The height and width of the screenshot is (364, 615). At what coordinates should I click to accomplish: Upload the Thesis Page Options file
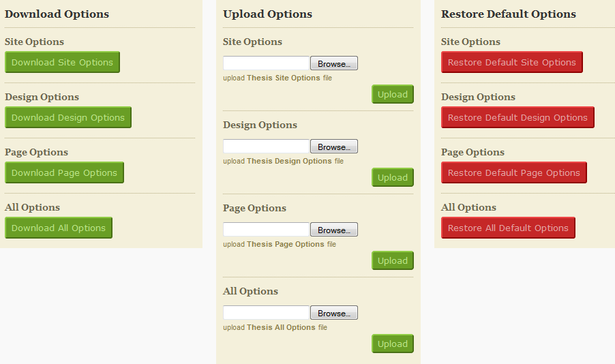pyautogui.click(x=393, y=260)
